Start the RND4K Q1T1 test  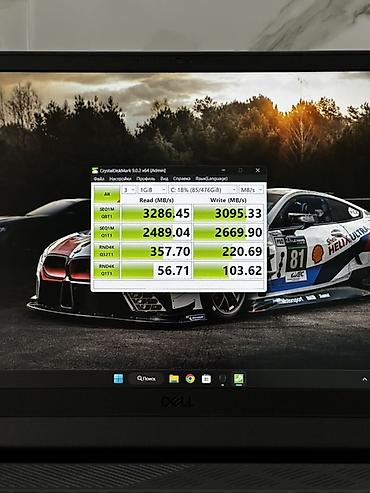pyautogui.click(x=107, y=270)
